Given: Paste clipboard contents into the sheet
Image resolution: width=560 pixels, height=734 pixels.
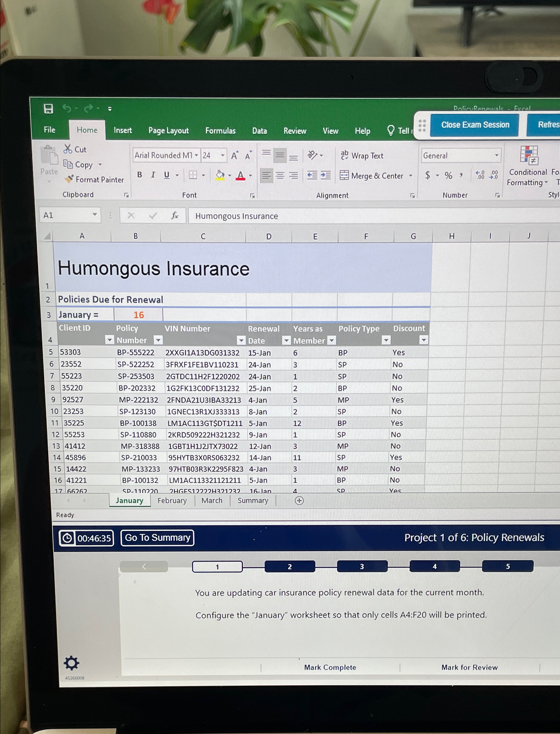Looking at the screenshot, I should click(49, 161).
